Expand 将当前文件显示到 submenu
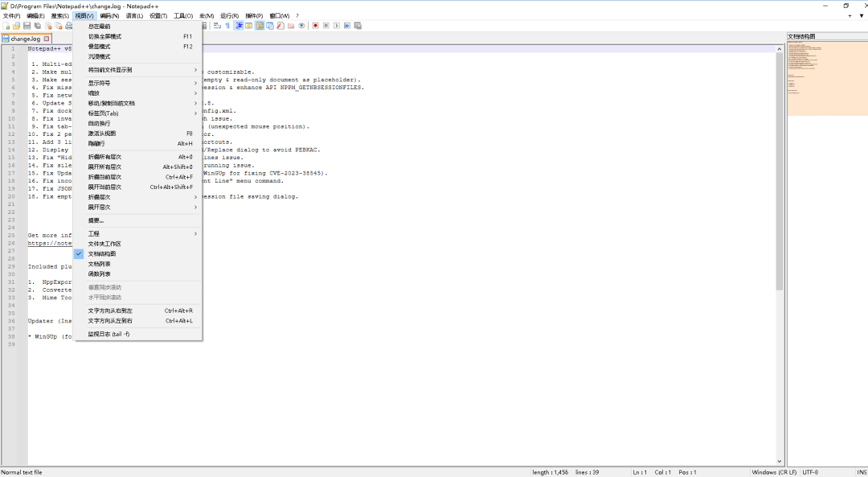868x477 pixels. point(138,70)
